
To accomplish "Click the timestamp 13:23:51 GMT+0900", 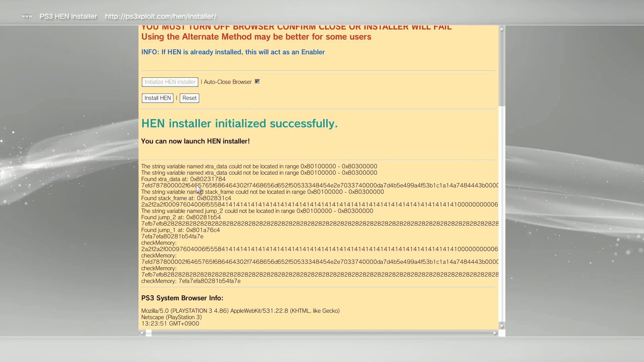I will (x=170, y=323).
